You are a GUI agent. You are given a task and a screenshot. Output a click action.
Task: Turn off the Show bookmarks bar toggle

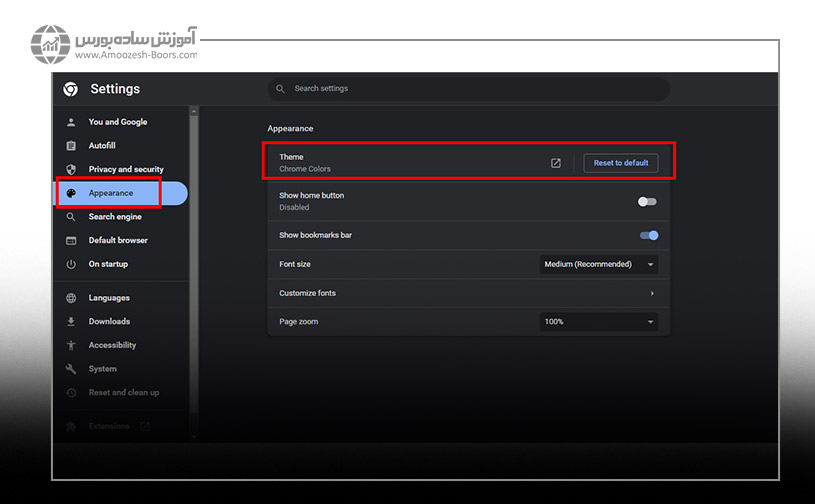tap(649, 236)
